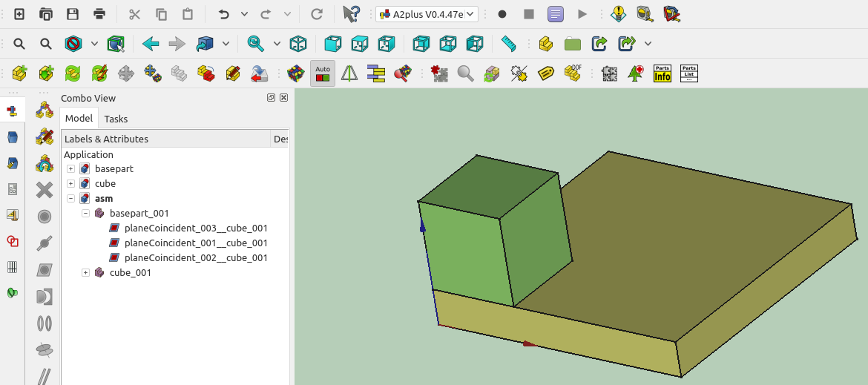Click the save document floppy icon
The height and width of the screenshot is (385, 868).
coord(73,14)
